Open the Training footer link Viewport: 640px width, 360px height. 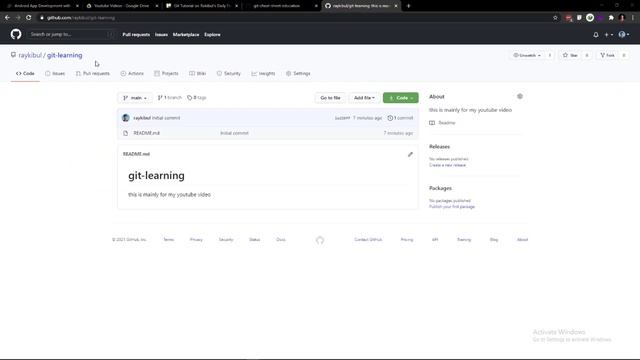tap(464, 240)
